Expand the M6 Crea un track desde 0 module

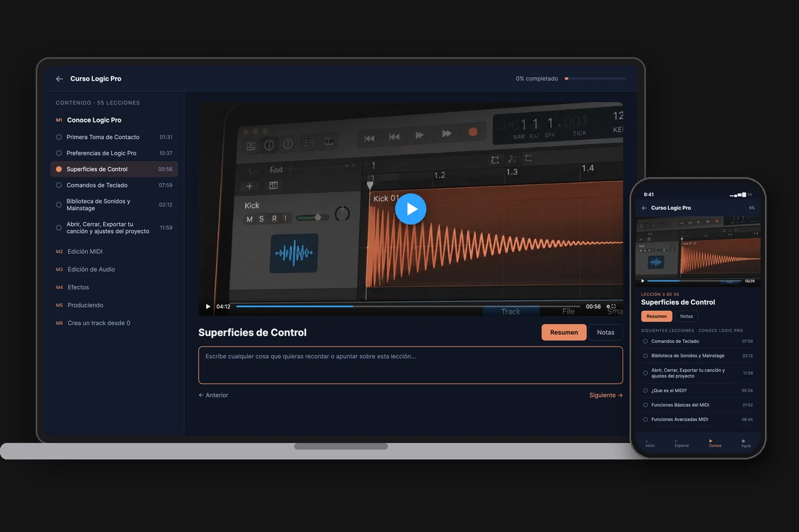pyautogui.click(x=93, y=323)
